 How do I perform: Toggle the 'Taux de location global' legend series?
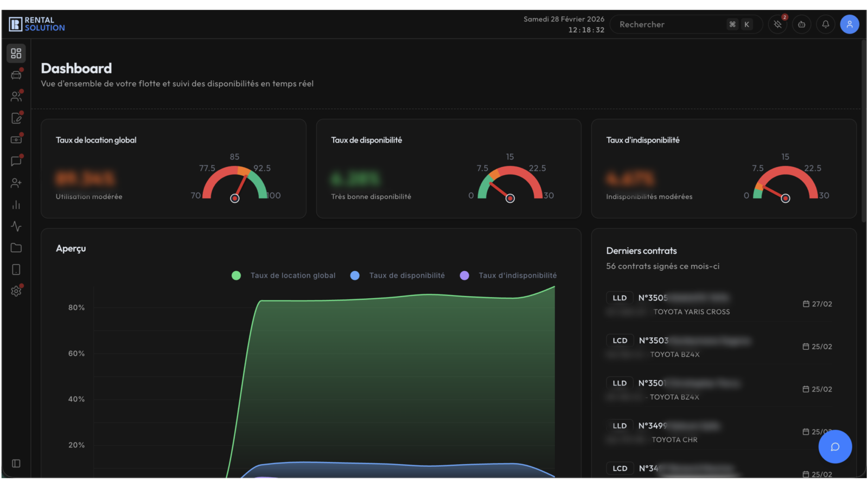click(x=284, y=275)
